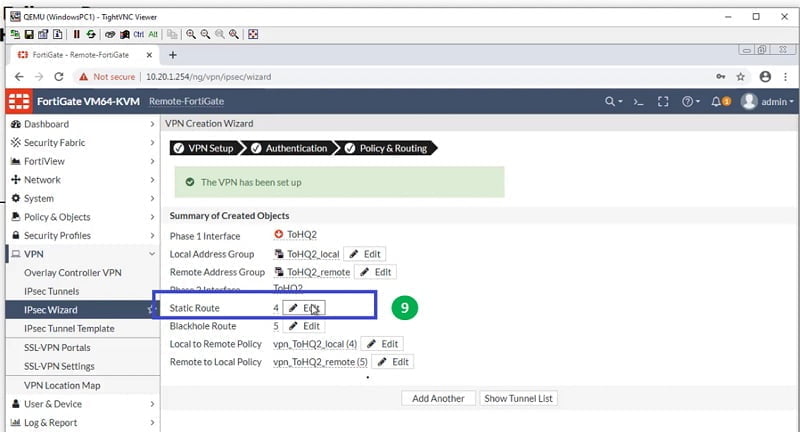Refresh the VNC screen with green arrows icon
The image size is (800, 432).
point(91,34)
